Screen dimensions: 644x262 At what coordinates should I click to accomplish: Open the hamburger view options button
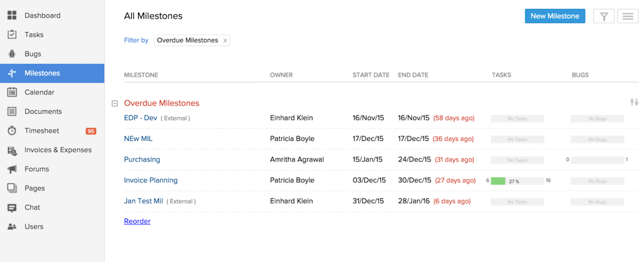628,16
